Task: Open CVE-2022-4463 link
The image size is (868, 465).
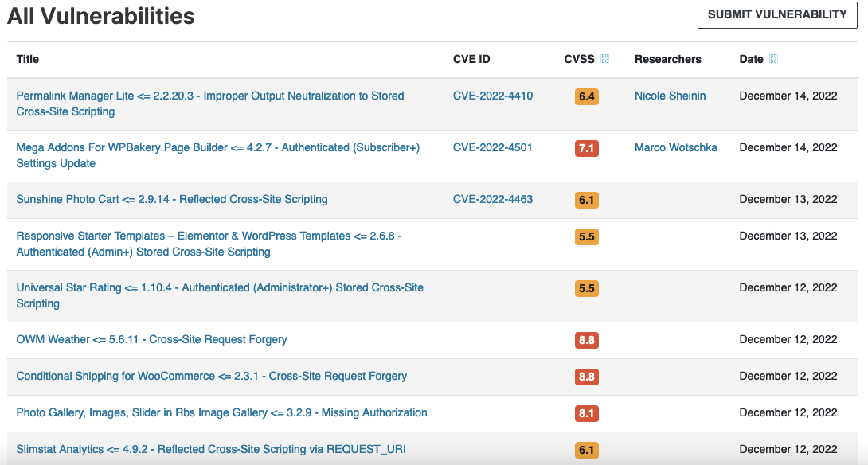Action: [493, 199]
